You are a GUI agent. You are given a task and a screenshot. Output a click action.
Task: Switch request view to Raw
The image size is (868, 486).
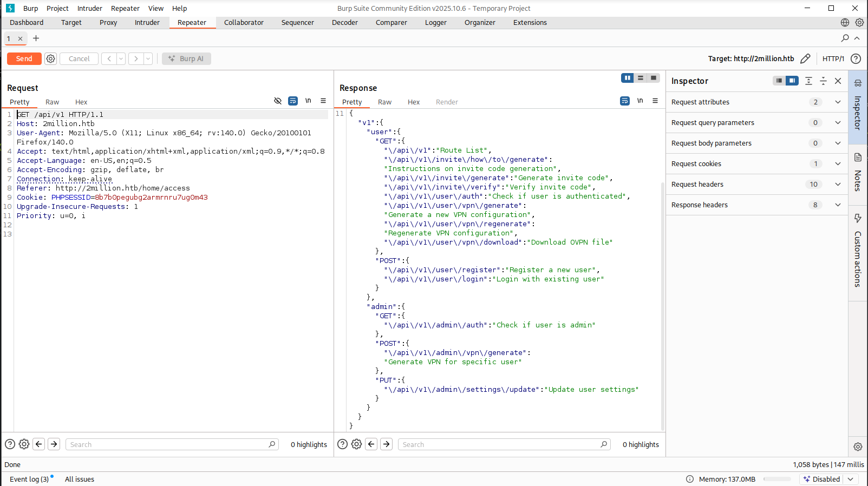(53, 102)
